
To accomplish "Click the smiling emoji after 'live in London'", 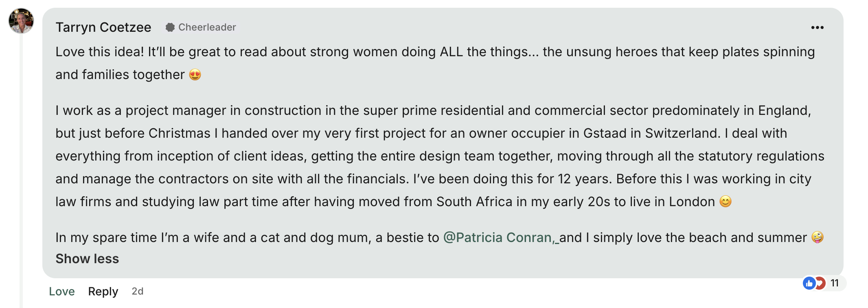I will coord(725,202).
